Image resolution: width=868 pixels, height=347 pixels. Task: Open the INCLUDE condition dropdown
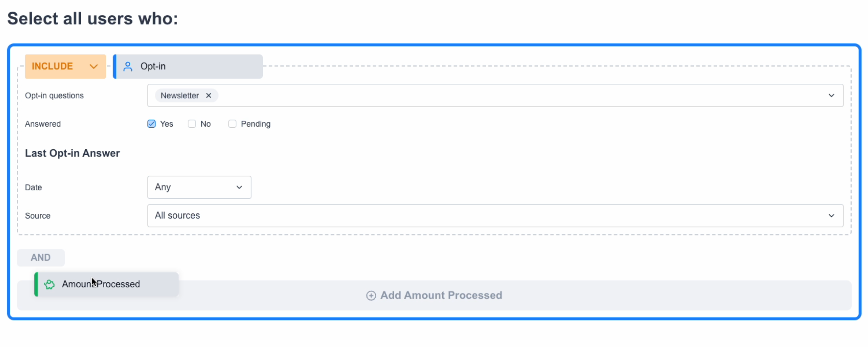click(x=65, y=66)
